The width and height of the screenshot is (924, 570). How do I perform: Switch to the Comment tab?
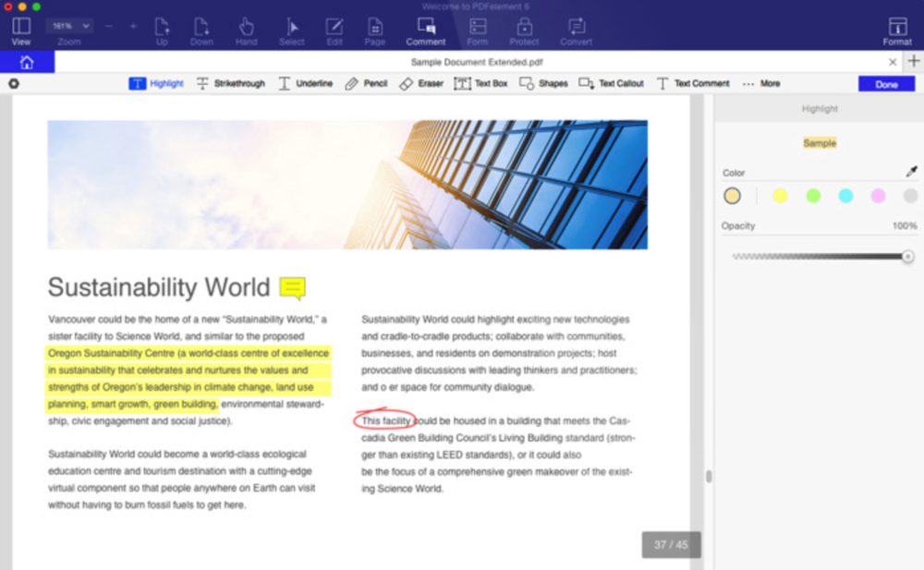click(x=425, y=31)
